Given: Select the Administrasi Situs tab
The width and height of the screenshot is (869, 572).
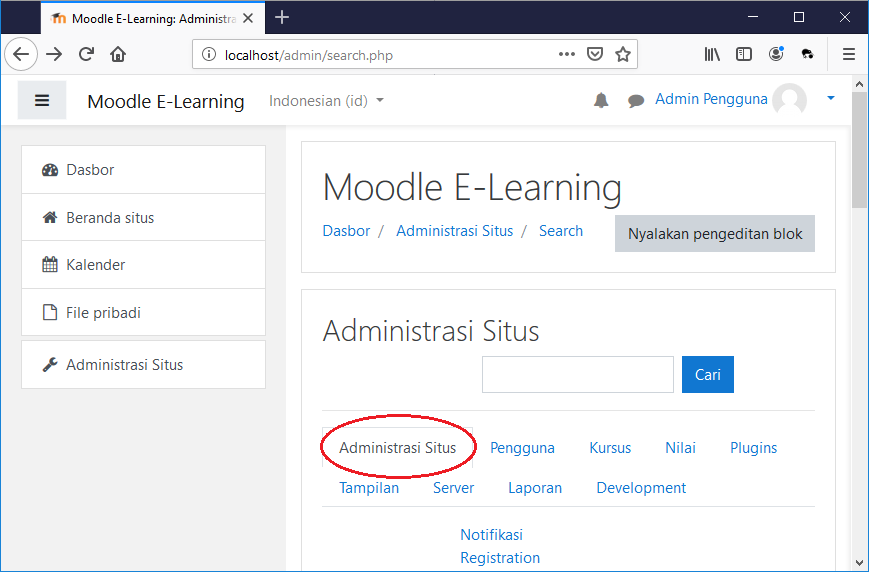Looking at the screenshot, I should 397,447.
